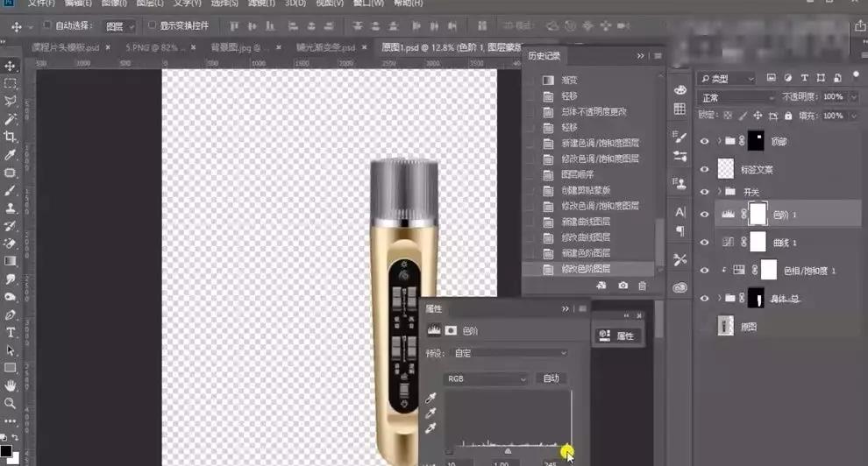Select the Path Selection arrow tool

(10, 350)
